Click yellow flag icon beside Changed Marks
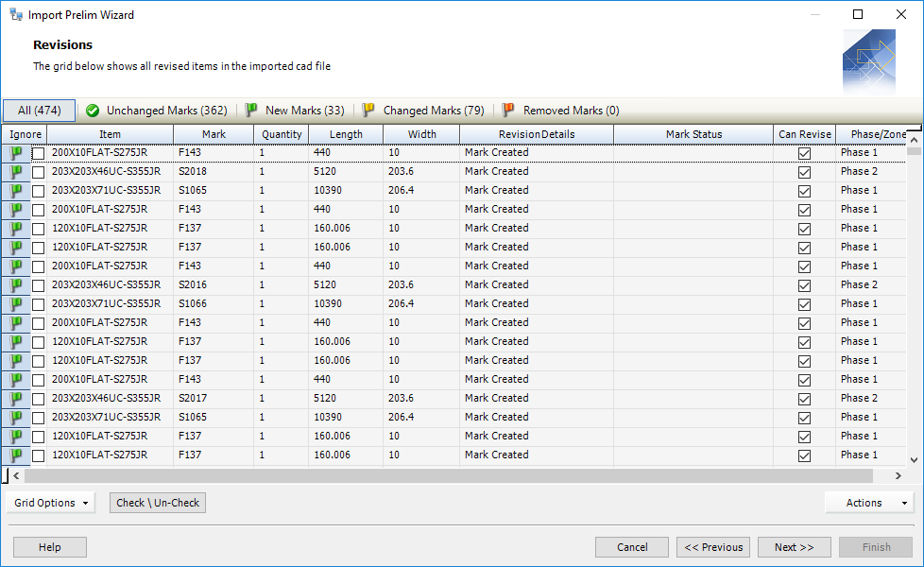924x567 pixels. [368, 111]
